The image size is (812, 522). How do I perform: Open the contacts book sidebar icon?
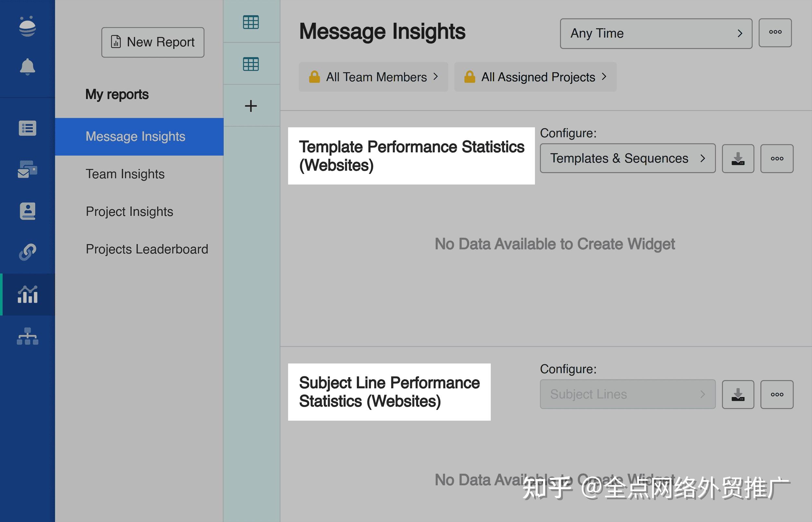28,211
